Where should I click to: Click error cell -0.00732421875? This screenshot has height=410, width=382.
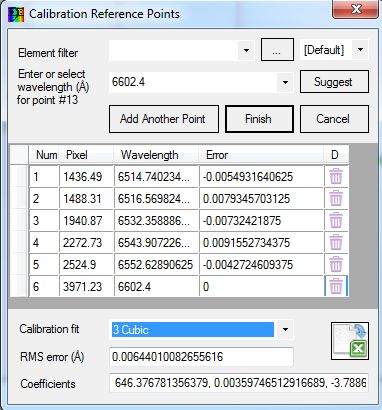point(261,221)
